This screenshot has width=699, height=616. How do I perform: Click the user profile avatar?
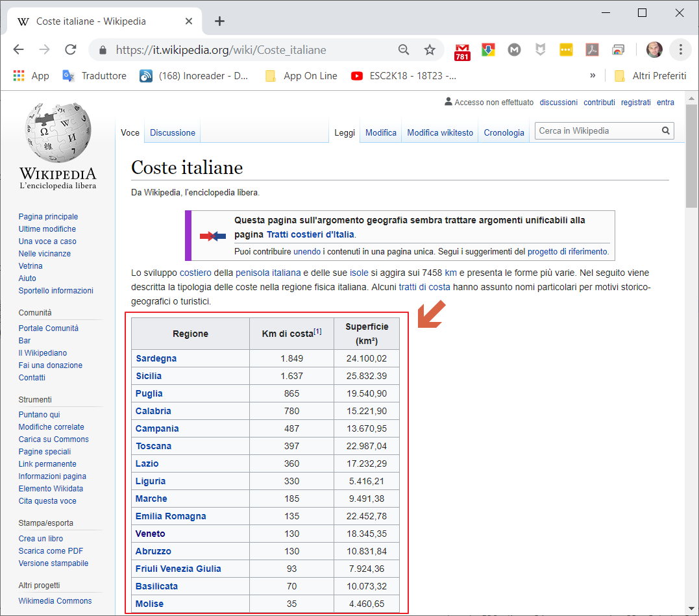pyautogui.click(x=654, y=49)
